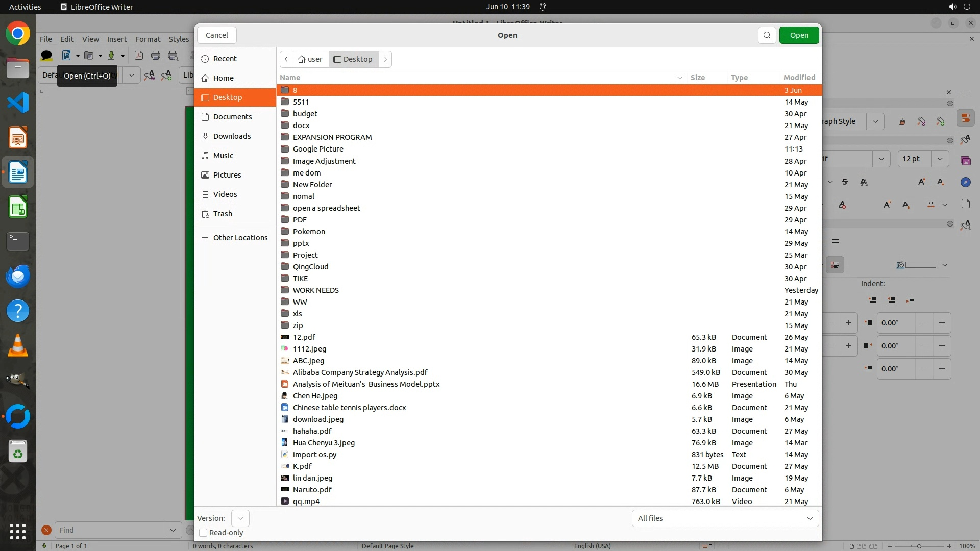Viewport: 980px width, 551px height.
Task: Launch Google Chrome from the dock
Action: 18,34
